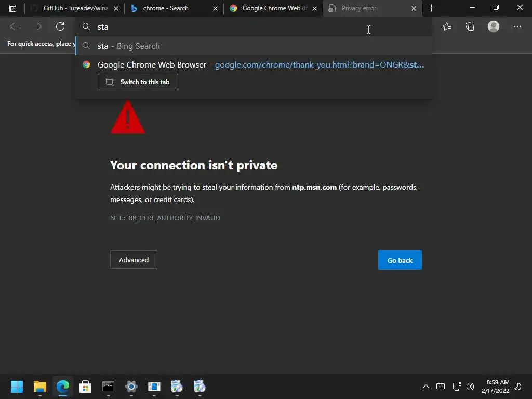Image resolution: width=532 pixels, height=399 pixels.
Task: Open a new tab with plus button
Action: (431, 8)
